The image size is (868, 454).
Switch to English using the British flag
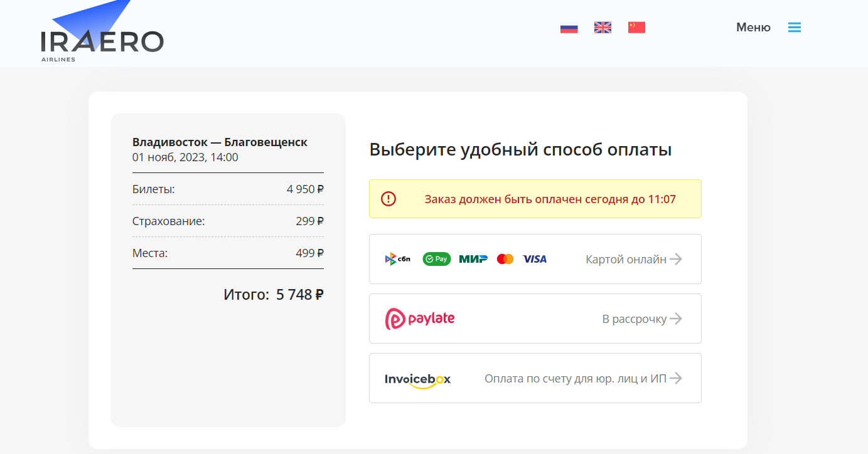(x=602, y=27)
